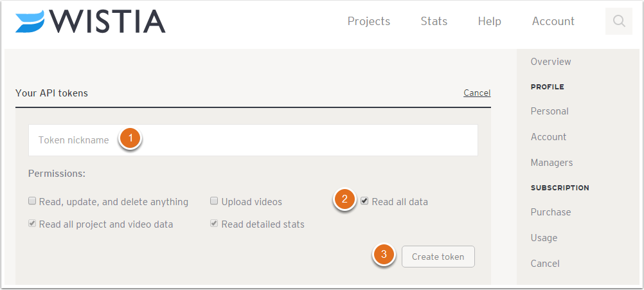Viewport: 644px width, 290px height.
Task: Click the Create token button
Action: pos(438,257)
